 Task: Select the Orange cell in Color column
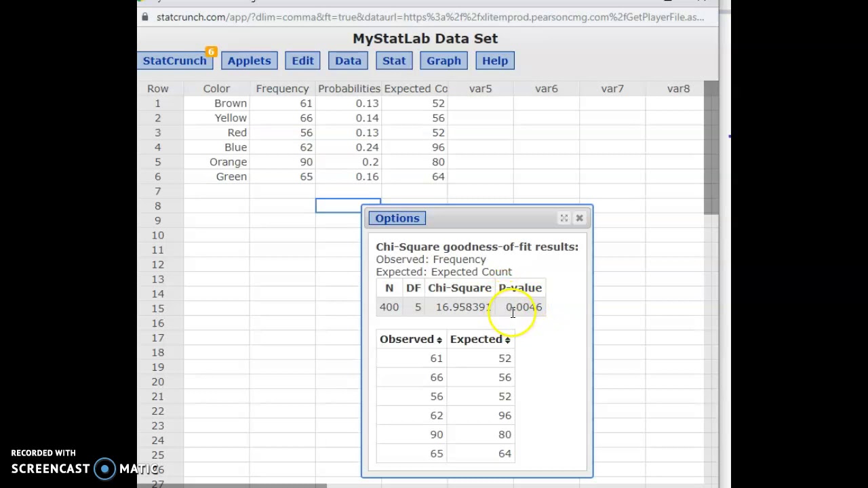tap(216, 162)
